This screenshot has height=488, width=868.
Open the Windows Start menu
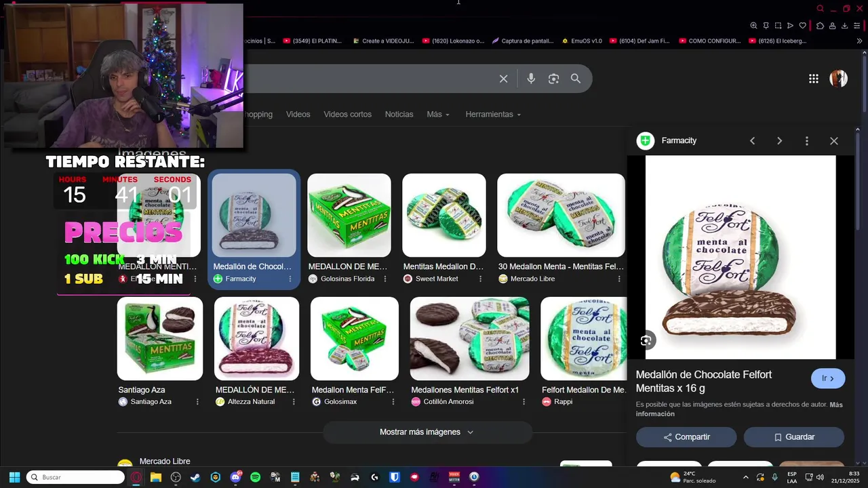pos(14,477)
